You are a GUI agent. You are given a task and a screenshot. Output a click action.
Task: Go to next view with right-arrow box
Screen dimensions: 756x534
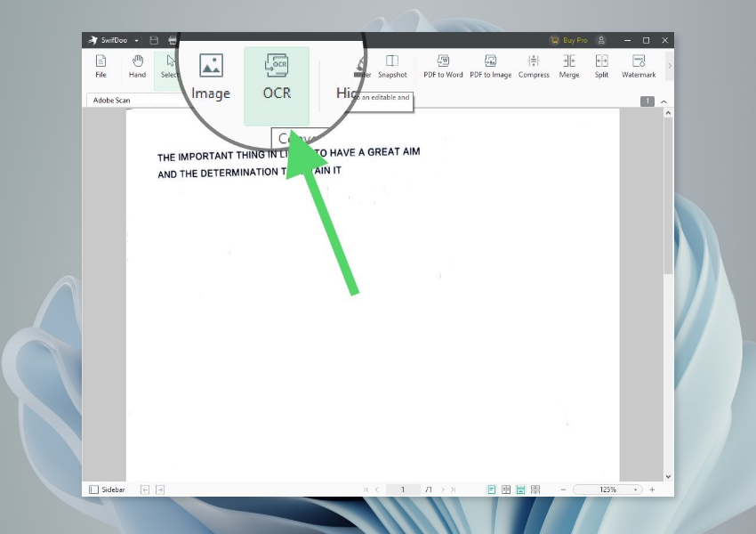click(160, 489)
